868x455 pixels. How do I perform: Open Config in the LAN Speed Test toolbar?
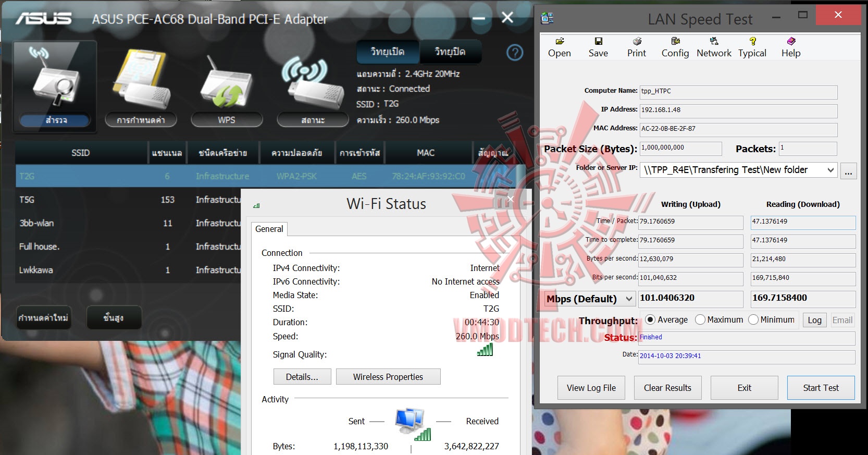[x=675, y=47]
